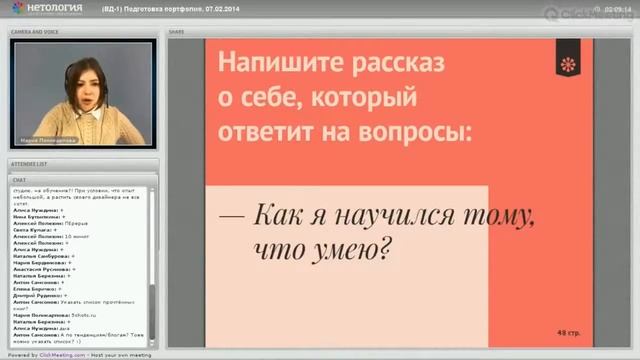Click the chat message "10 минут"
640x360 pixels.
76,237
